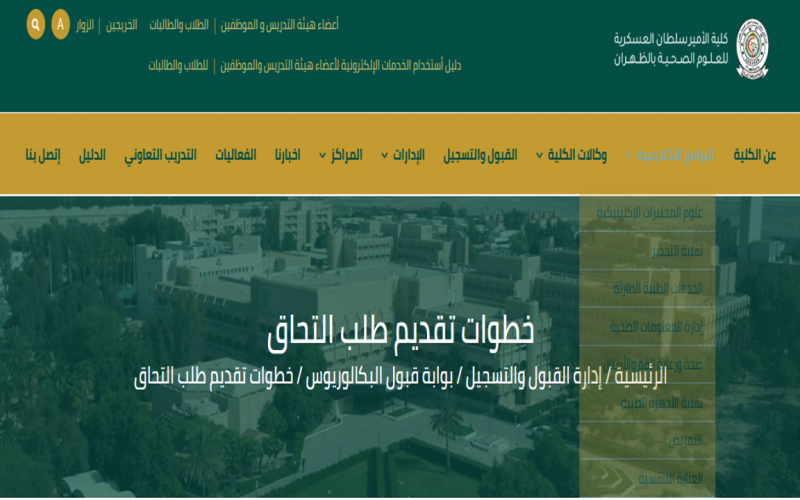This screenshot has width=800, height=500.
Task: Open the أعضاء هيئة التدريس و الموظفين link
Action: [280, 25]
